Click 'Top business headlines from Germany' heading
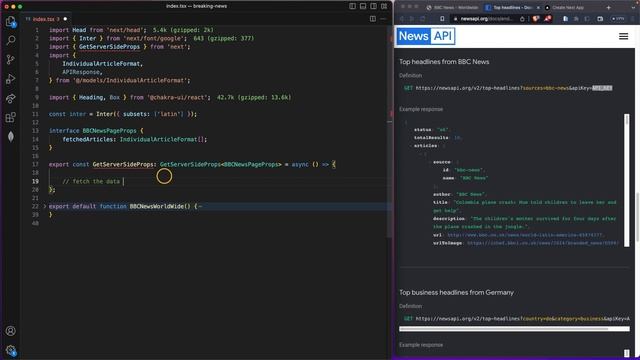 (x=456, y=293)
